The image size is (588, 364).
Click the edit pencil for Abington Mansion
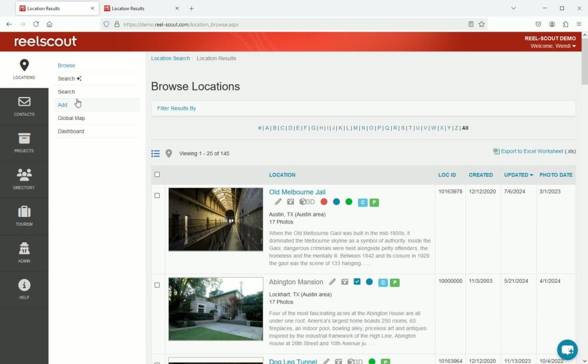[332, 282]
